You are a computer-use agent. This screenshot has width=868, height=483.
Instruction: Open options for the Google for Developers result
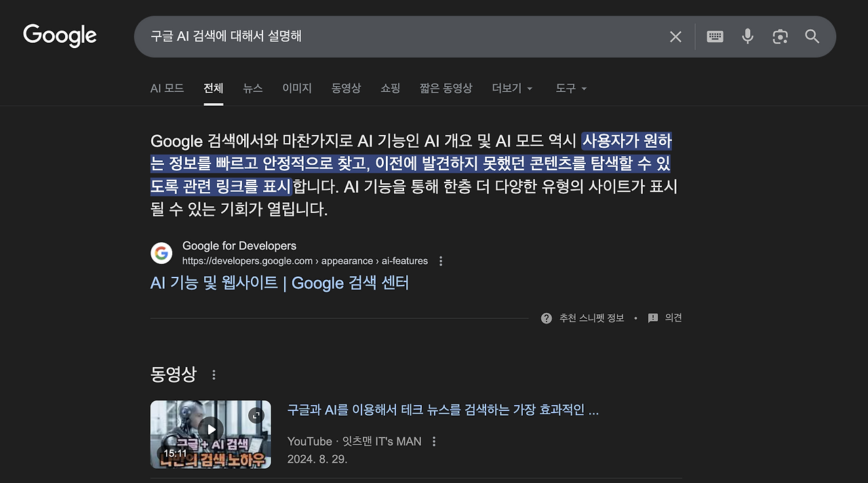[441, 260]
